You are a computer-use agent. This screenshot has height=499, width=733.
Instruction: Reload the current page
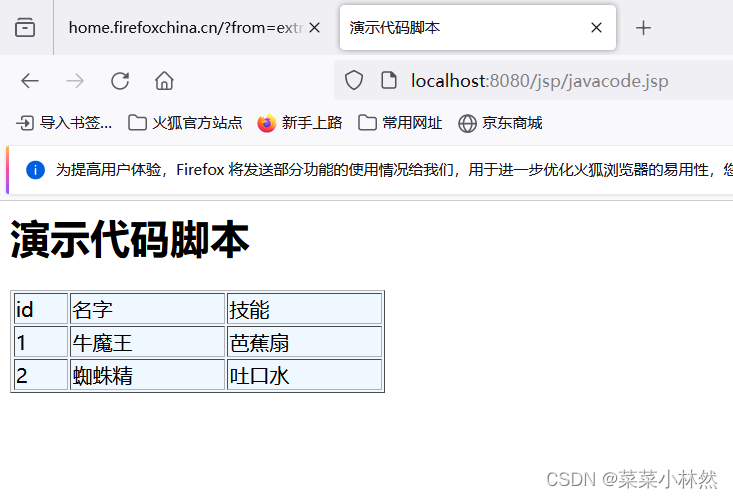[x=120, y=81]
